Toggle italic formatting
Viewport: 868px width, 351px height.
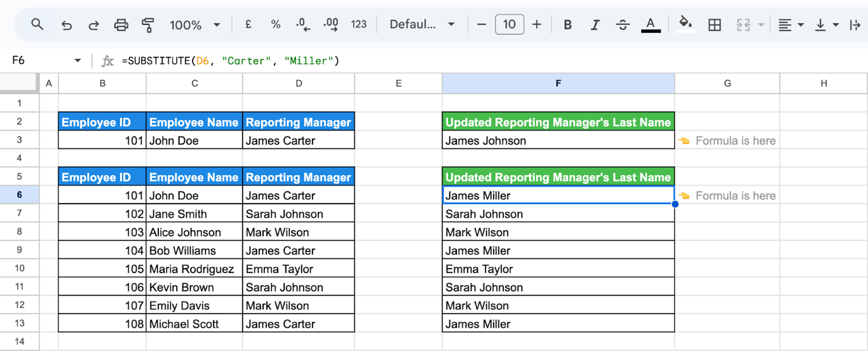click(x=595, y=25)
